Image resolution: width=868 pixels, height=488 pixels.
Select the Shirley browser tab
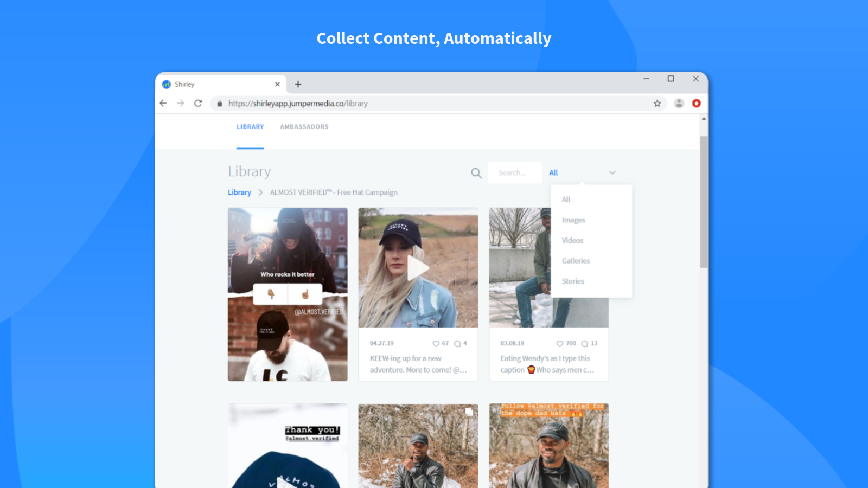pyautogui.click(x=221, y=84)
